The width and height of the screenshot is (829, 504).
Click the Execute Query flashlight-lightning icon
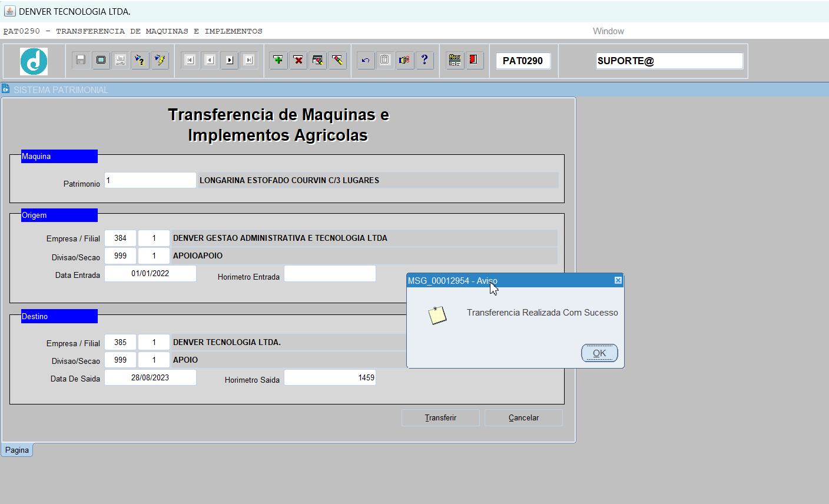click(x=160, y=60)
